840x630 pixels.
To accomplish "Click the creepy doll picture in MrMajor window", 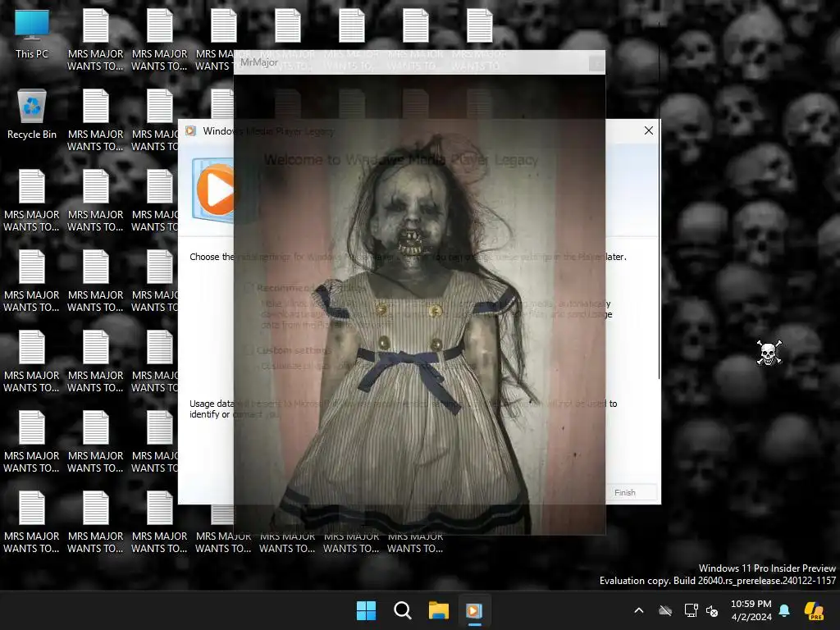I will pyautogui.click(x=419, y=304).
